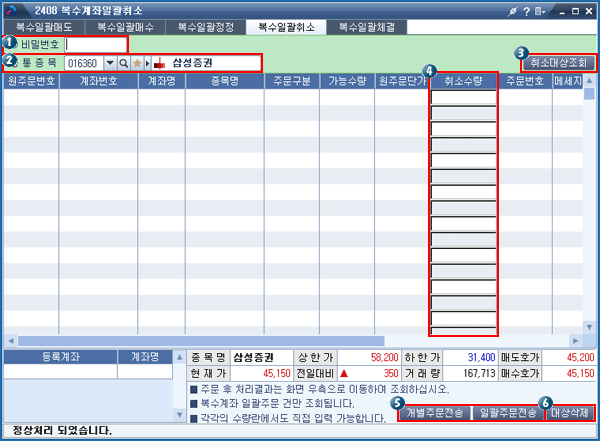
Task: Switch to the 복수일괄매도 tab
Action: (x=44, y=28)
